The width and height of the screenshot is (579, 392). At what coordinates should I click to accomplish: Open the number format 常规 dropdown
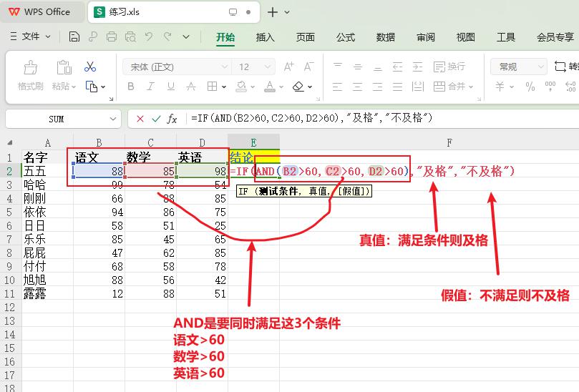tap(540, 67)
